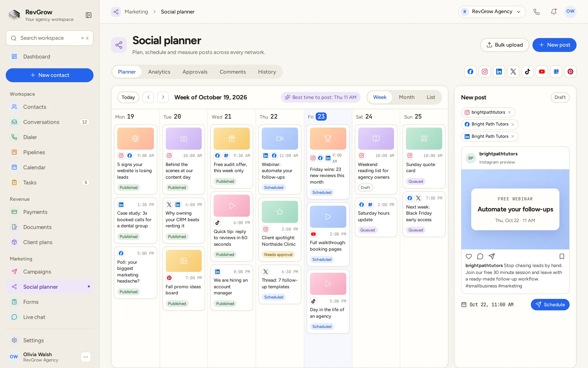The width and height of the screenshot is (588, 368).
Task: Select the List view
Action: (x=431, y=97)
